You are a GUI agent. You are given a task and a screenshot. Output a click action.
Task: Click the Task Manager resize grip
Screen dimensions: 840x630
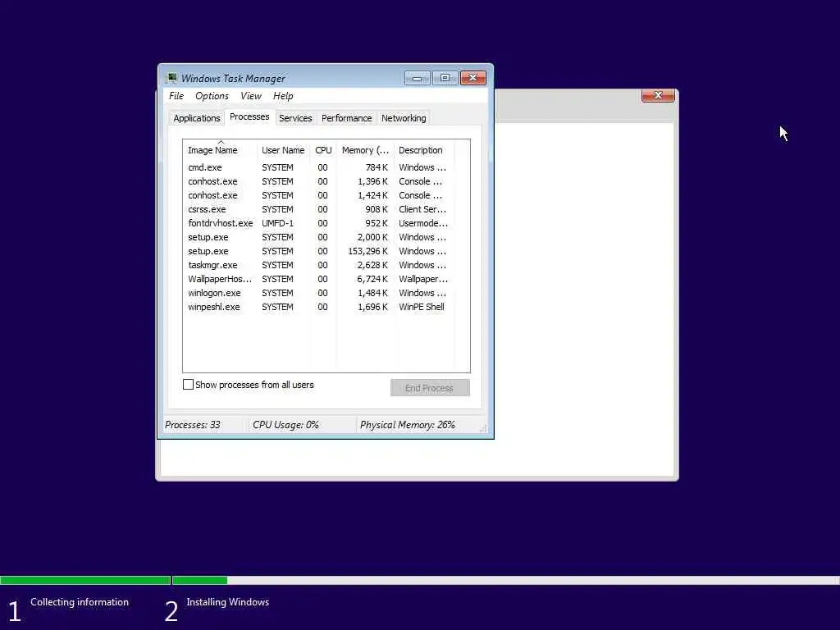click(482, 428)
